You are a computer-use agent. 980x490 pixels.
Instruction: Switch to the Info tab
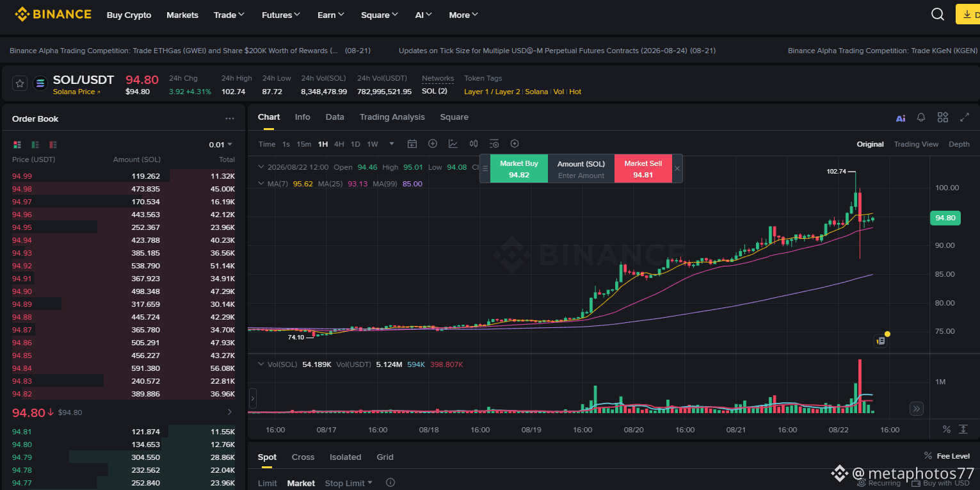[x=303, y=117]
